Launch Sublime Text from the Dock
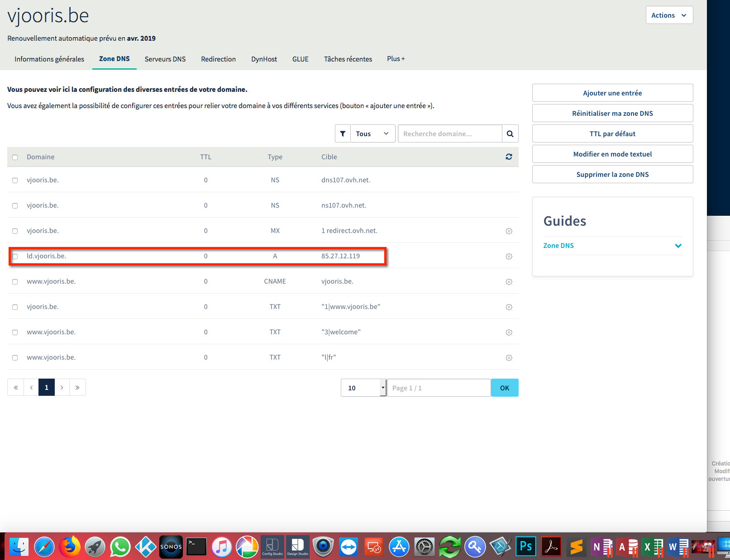This screenshot has width=730, height=560. click(x=577, y=547)
